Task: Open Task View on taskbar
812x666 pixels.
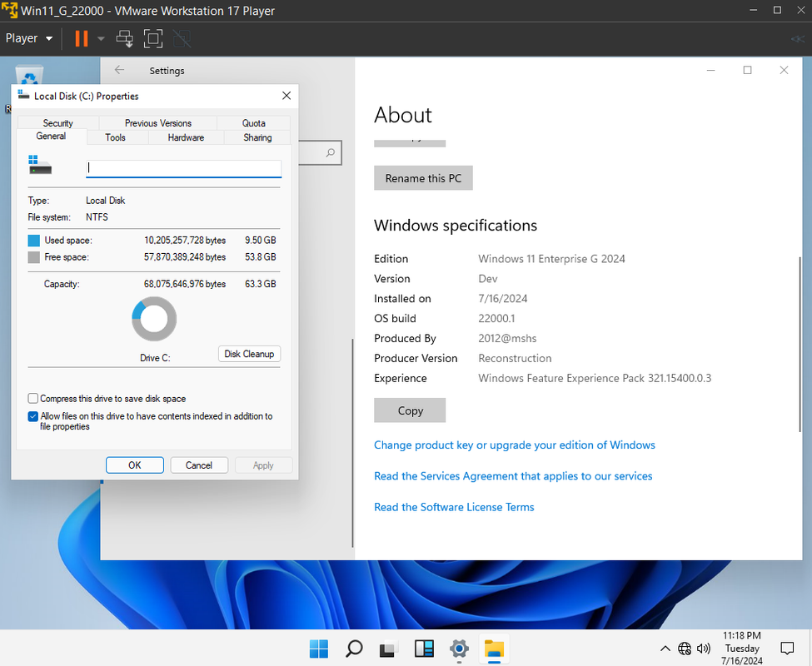Action: tap(388, 649)
